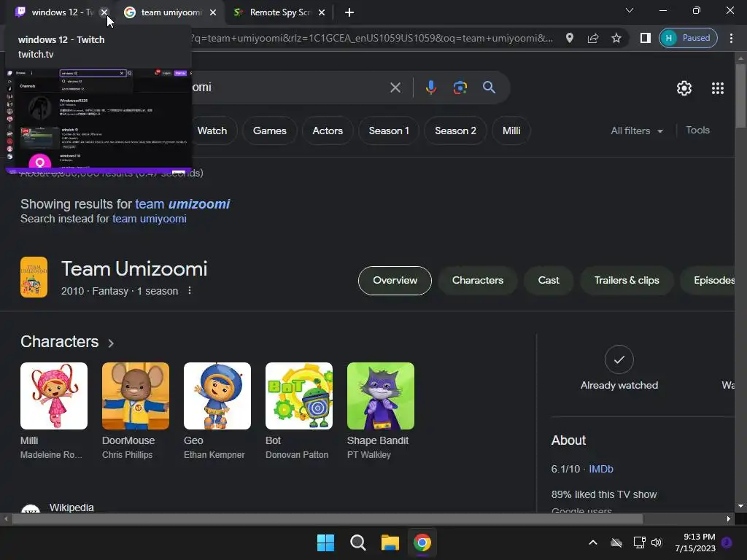Search by image with Google Lens icon
747x560 pixels.
point(460,87)
